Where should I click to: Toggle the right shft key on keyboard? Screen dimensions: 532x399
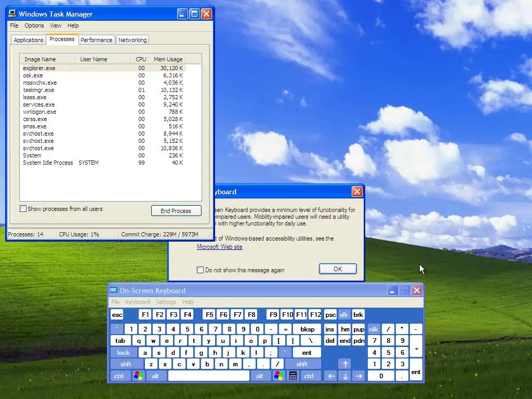coord(302,364)
